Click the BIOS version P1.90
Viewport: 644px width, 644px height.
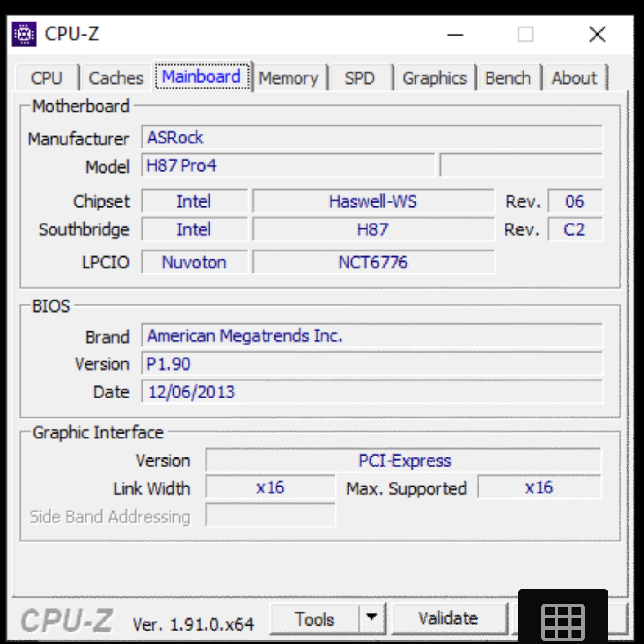[372, 364]
